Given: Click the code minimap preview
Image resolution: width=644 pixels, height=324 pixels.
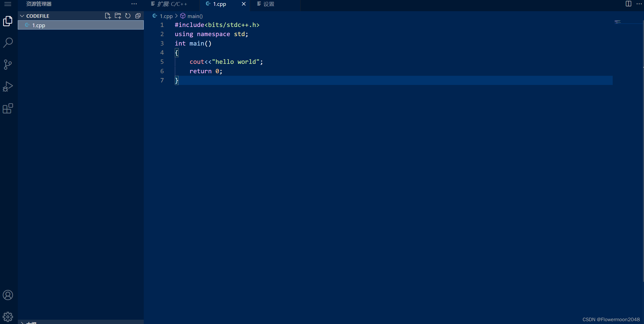Looking at the screenshot, I should pos(618,22).
